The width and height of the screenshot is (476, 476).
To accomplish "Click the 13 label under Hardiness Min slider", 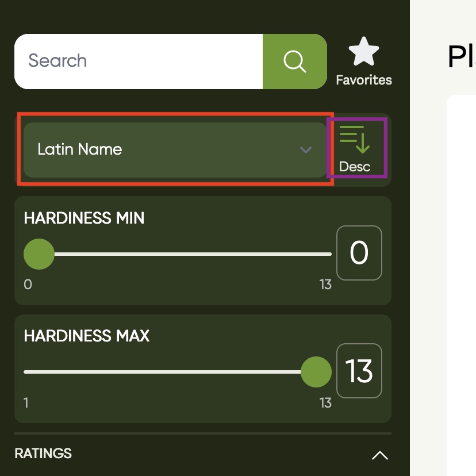I will 325,285.
